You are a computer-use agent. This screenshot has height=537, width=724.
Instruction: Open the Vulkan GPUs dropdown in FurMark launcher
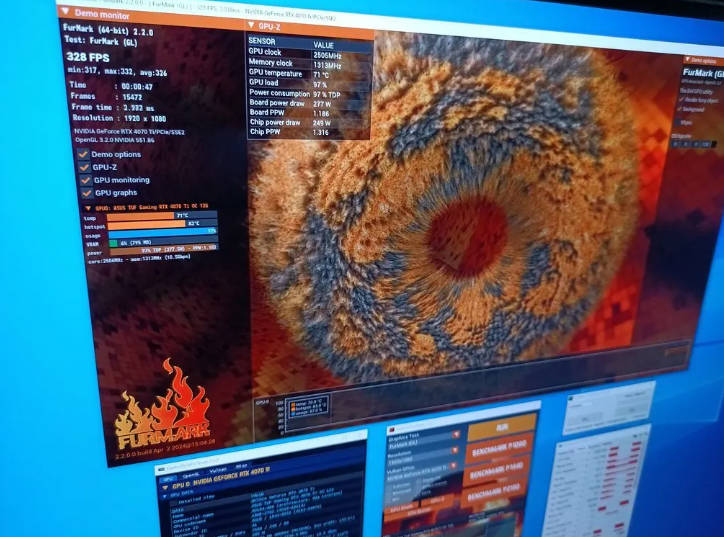point(453,466)
